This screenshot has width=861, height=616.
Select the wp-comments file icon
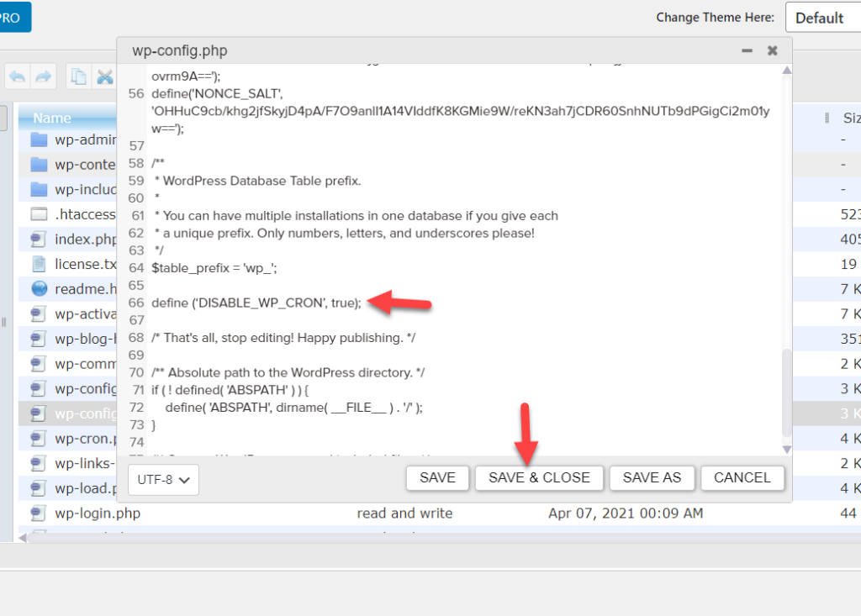tap(38, 363)
